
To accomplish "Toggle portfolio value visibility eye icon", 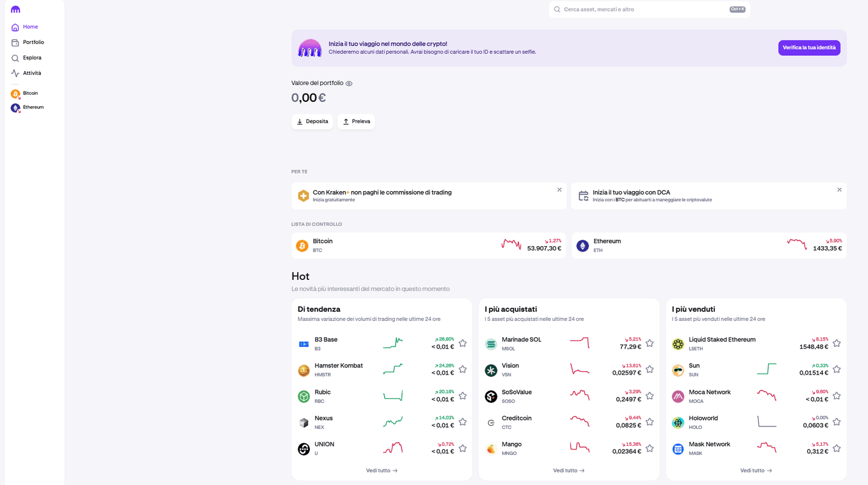I will tap(349, 83).
